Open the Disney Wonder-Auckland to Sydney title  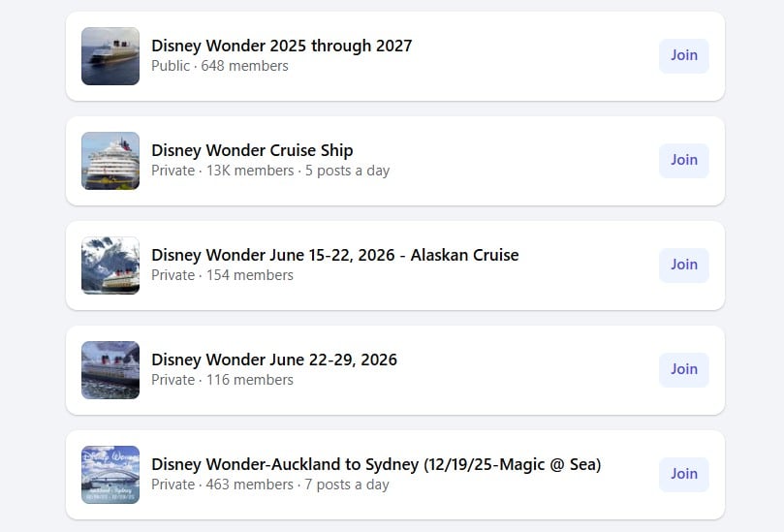click(x=376, y=464)
